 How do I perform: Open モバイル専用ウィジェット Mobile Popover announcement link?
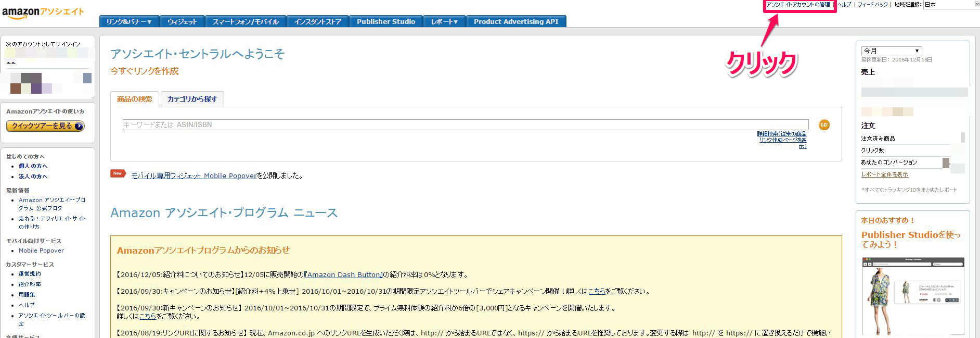coord(194,176)
